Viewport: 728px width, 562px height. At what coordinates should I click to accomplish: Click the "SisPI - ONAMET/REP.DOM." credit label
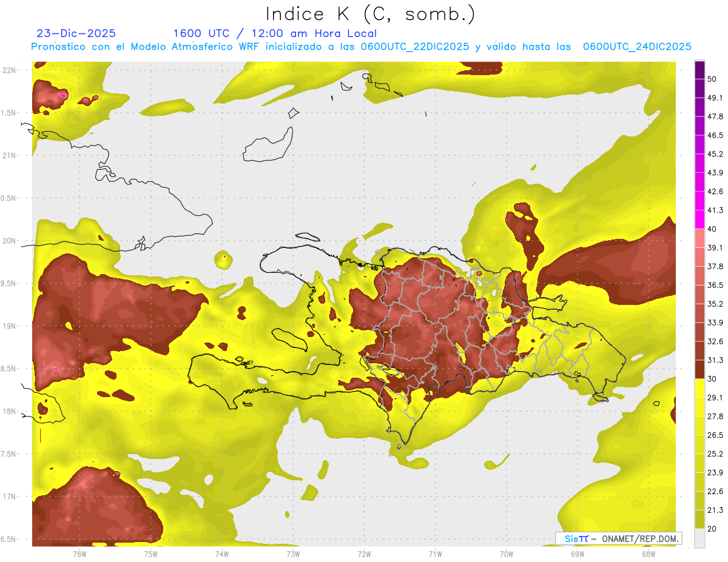[x=618, y=538]
